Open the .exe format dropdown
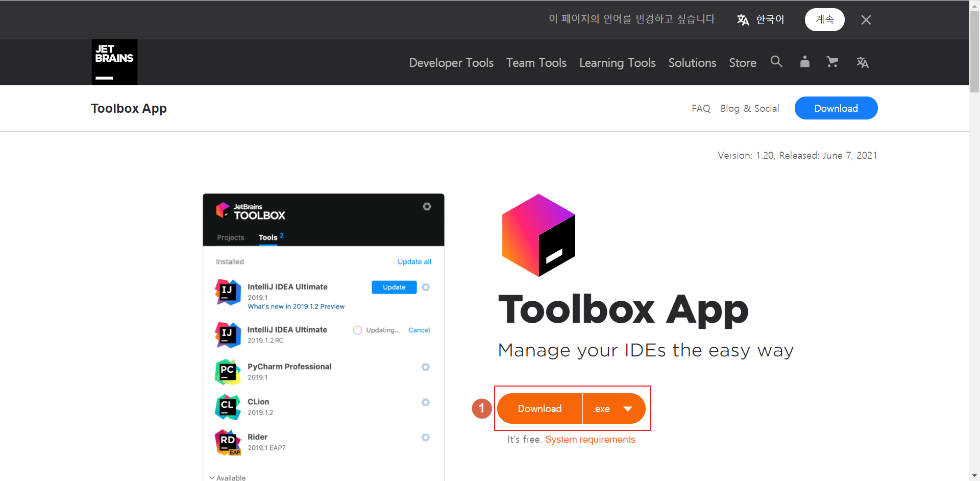 [x=614, y=408]
